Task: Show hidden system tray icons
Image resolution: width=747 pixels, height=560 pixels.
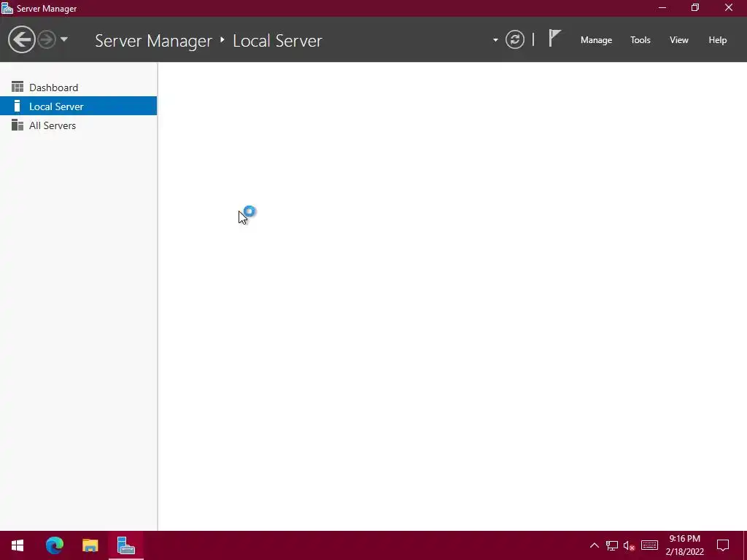Action: 594,545
